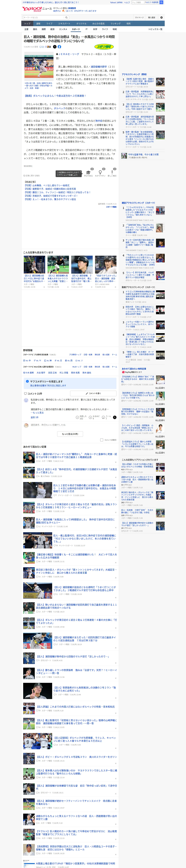This screenshot has width=186, height=868.
Task: Open the 有料 navigation tab
Action: point(128,24)
